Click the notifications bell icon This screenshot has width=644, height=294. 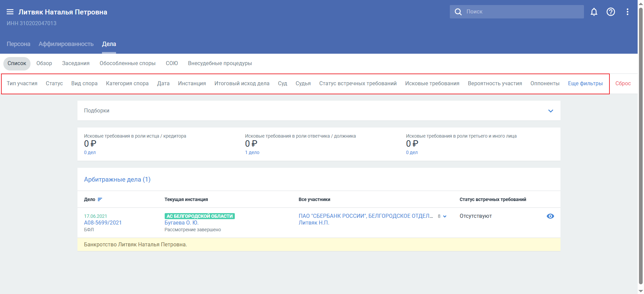tap(594, 12)
